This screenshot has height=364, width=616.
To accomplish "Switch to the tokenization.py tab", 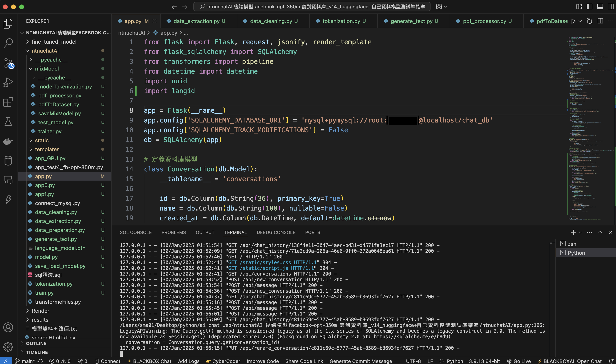I will (x=344, y=21).
